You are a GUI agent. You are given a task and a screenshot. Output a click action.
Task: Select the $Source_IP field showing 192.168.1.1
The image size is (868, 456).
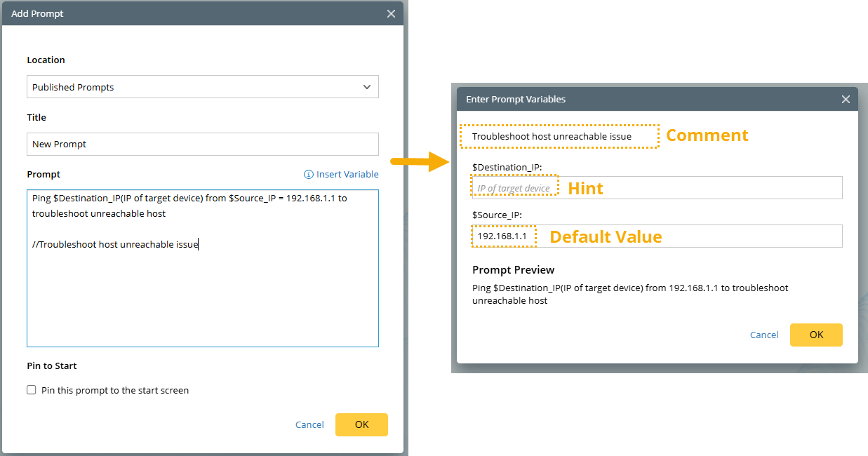(656, 236)
